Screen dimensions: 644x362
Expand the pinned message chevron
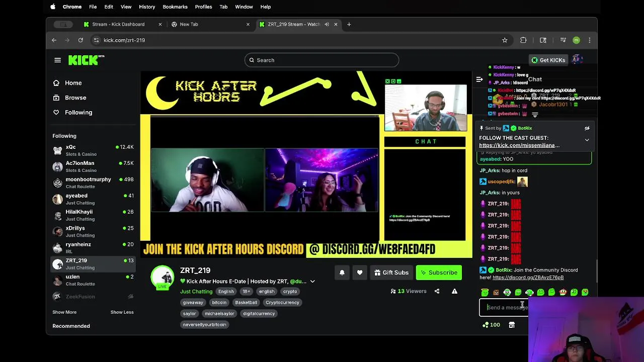pyautogui.click(x=587, y=140)
